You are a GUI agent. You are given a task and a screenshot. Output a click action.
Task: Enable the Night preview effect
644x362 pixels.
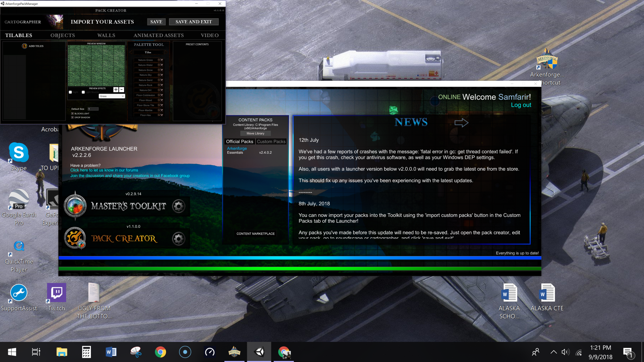click(x=70, y=92)
